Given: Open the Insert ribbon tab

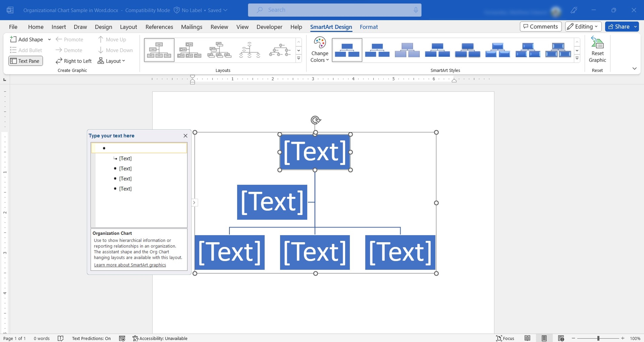Looking at the screenshot, I should pos(59,27).
